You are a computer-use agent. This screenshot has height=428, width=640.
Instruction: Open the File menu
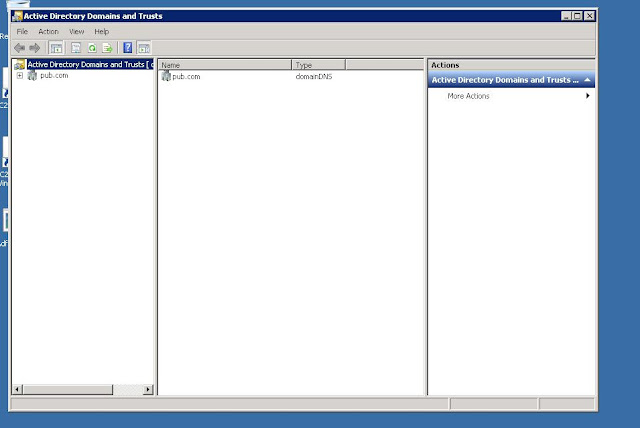(x=22, y=31)
